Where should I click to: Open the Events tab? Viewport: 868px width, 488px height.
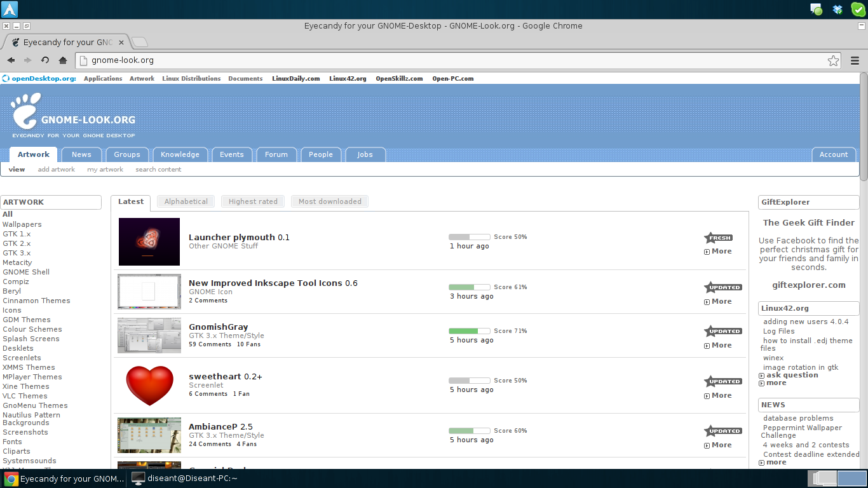[x=232, y=154]
